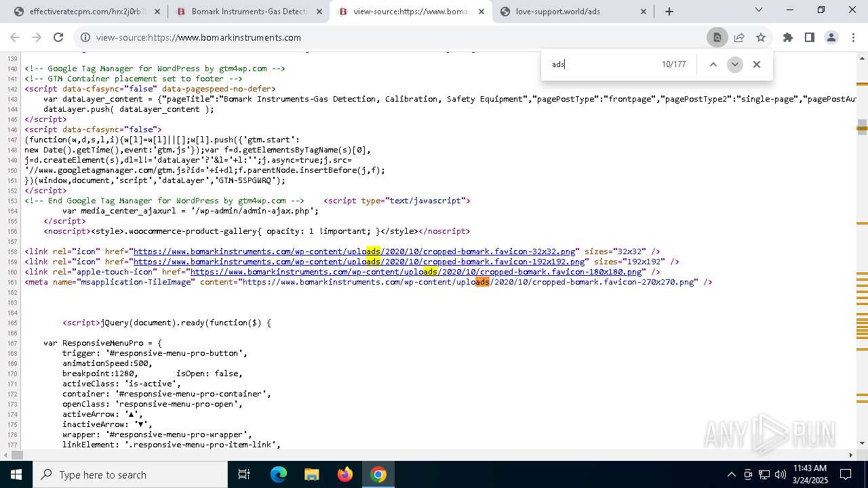Click line number 161

[x=12, y=283]
